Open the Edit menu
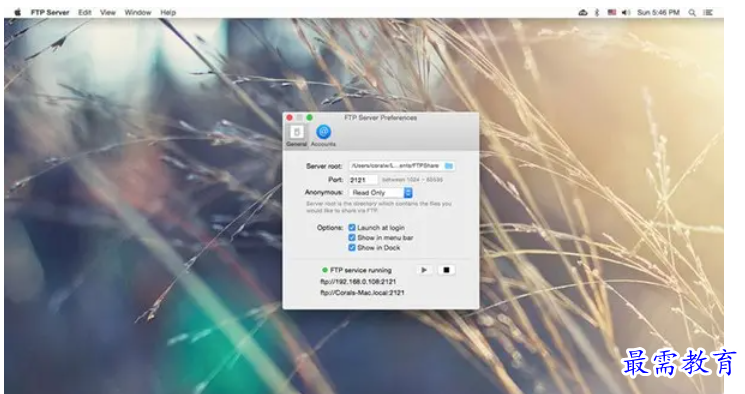Image resolution: width=745 pixels, height=394 pixels. (x=85, y=12)
